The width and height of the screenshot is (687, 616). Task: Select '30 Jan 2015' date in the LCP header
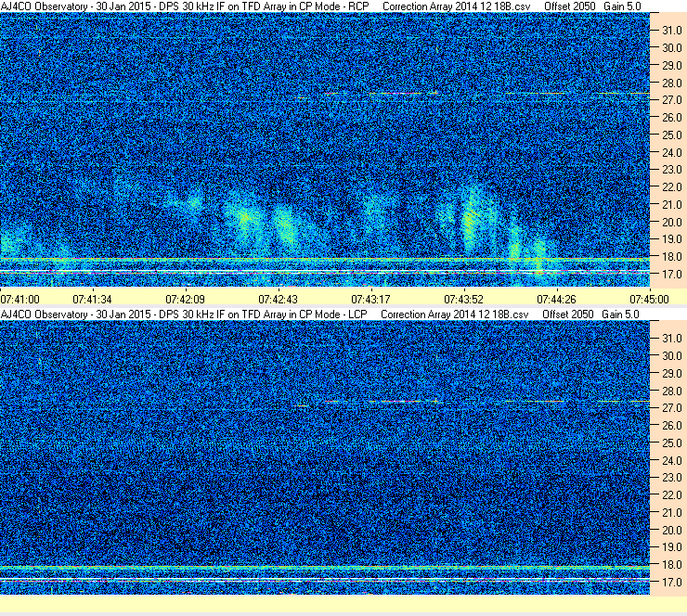tap(123, 314)
